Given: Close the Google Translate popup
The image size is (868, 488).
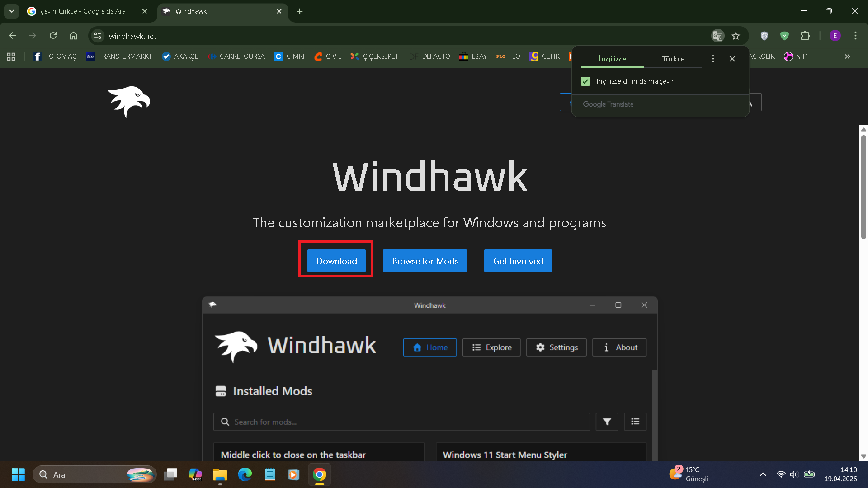Looking at the screenshot, I should tap(732, 59).
